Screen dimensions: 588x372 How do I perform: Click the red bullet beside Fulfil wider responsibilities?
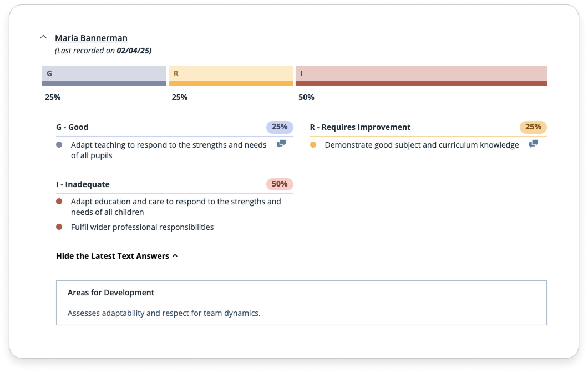[x=59, y=227]
